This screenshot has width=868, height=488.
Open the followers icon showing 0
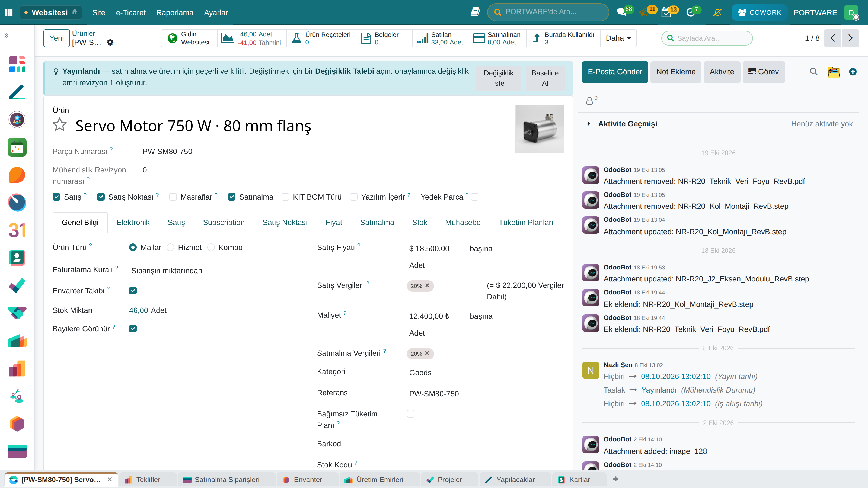(591, 100)
